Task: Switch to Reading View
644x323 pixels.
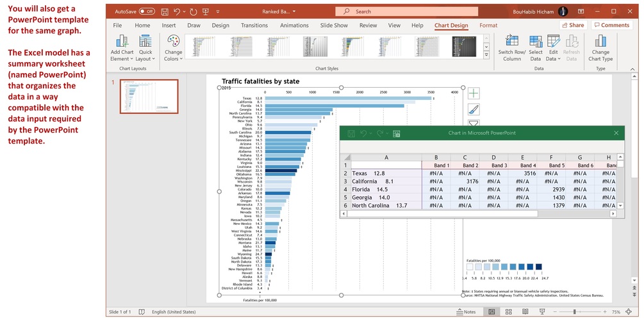Action: (x=525, y=312)
